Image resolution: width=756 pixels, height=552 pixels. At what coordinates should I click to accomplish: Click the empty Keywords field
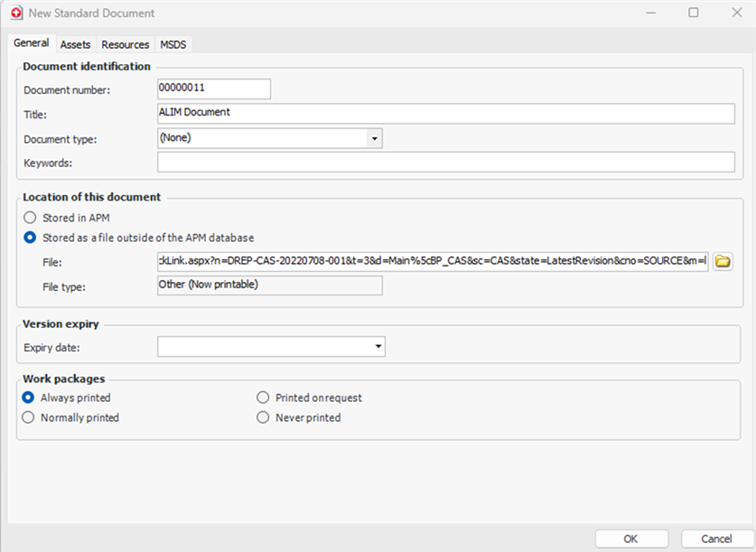coord(443,162)
